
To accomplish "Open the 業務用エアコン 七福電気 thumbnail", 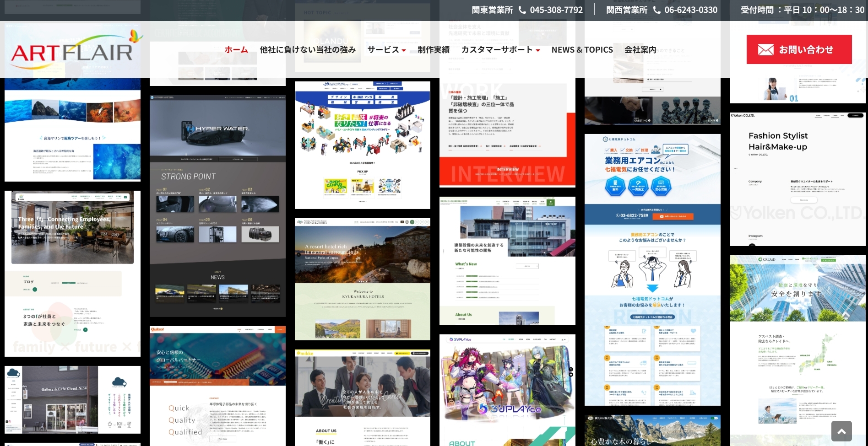I will pyautogui.click(x=652, y=270).
